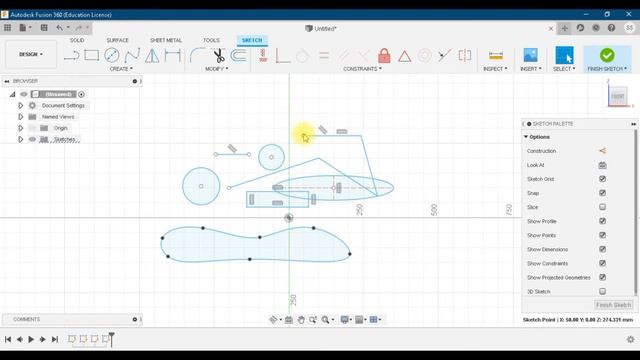Screen dimensions: 640x360
Task: Select the Mirror sketch tool icon
Action: pyautogui.click(x=152, y=56)
